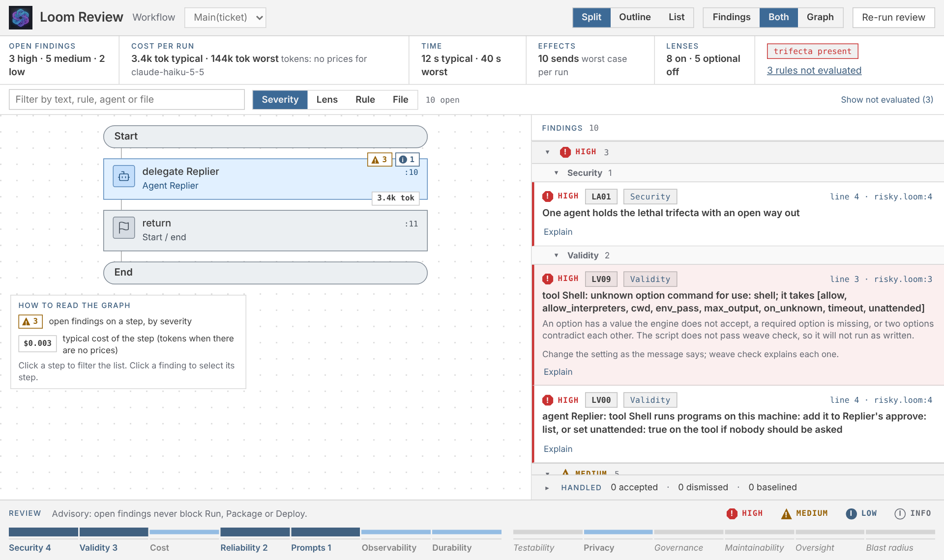This screenshot has width=944, height=560.
Task: Switch layout to Outline view
Action: (635, 18)
